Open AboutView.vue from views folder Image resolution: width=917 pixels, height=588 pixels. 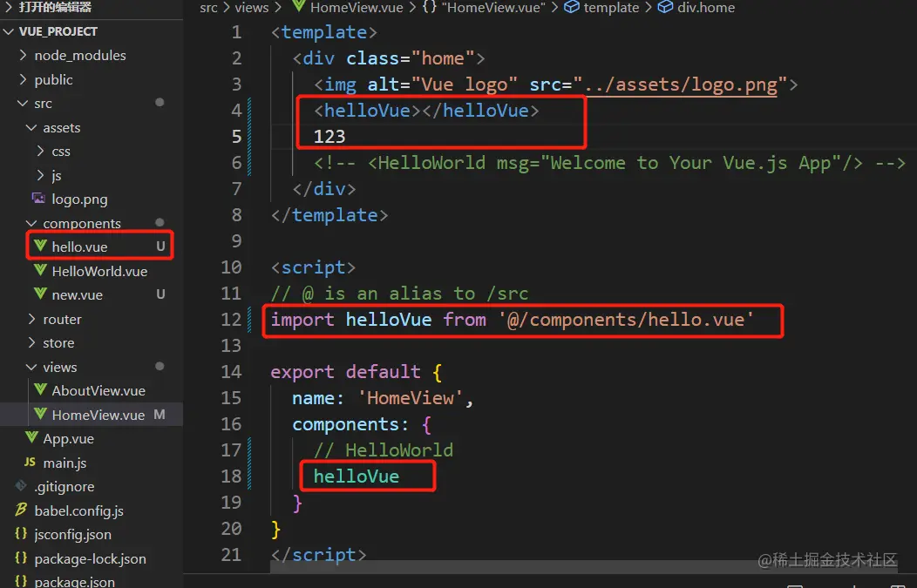click(98, 390)
